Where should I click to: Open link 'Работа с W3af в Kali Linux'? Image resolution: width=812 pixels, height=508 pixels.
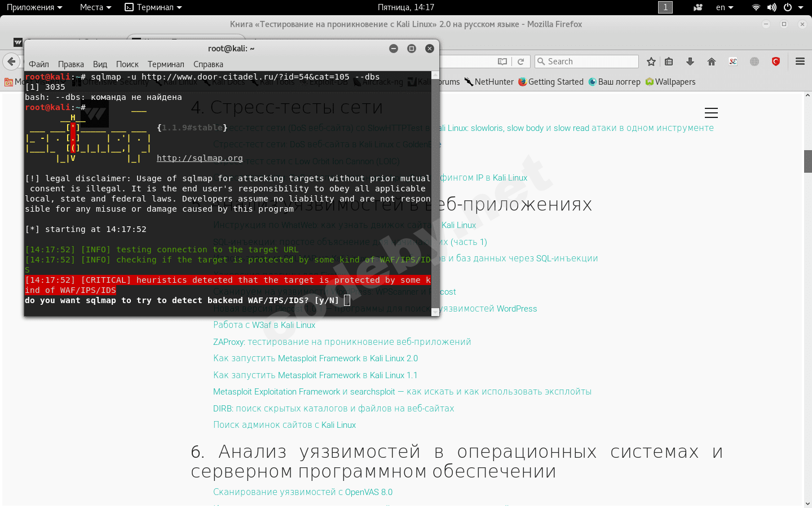tap(264, 325)
